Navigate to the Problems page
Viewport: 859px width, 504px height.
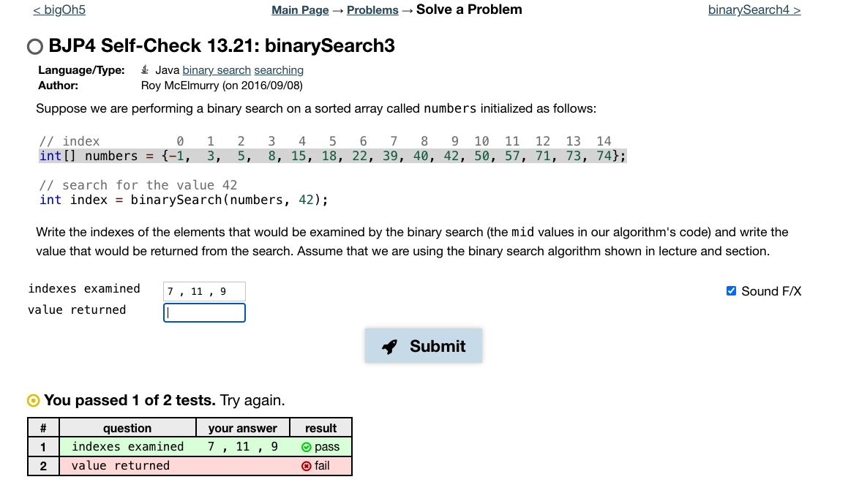coord(372,10)
